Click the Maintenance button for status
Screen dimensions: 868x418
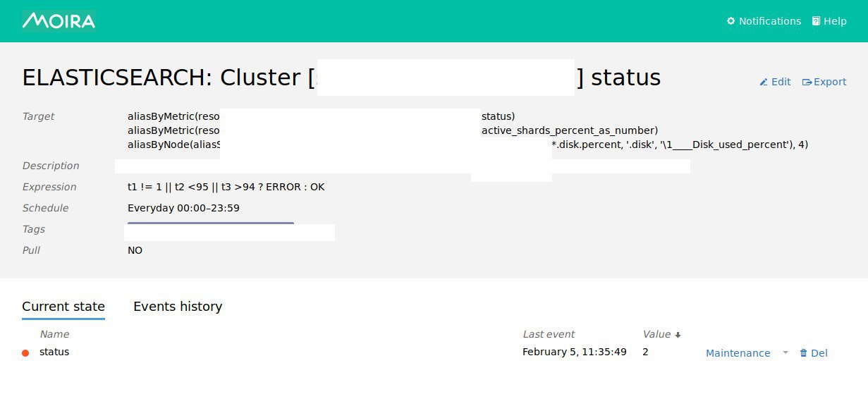[x=738, y=353]
